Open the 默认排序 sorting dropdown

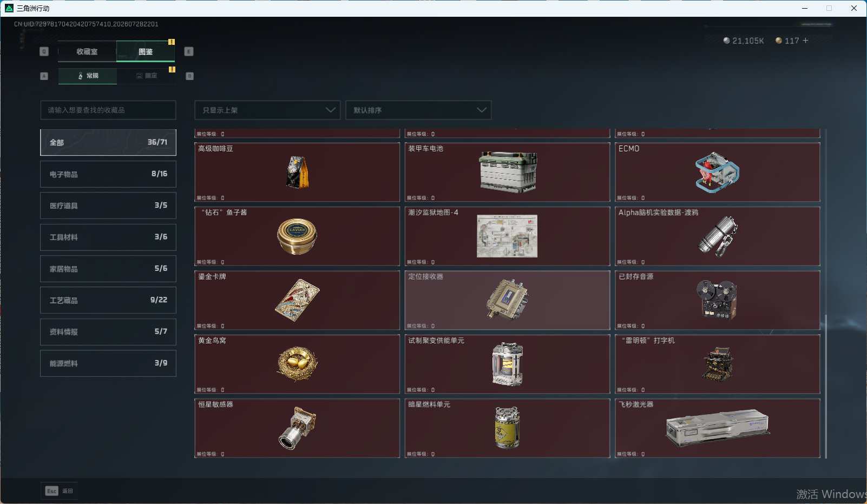[x=418, y=110]
